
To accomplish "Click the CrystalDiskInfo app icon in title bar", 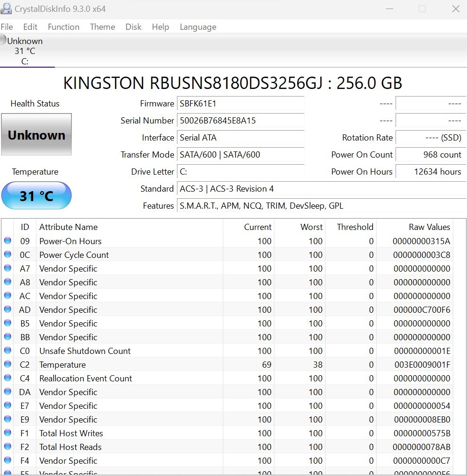I will pyautogui.click(x=7, y=9).
